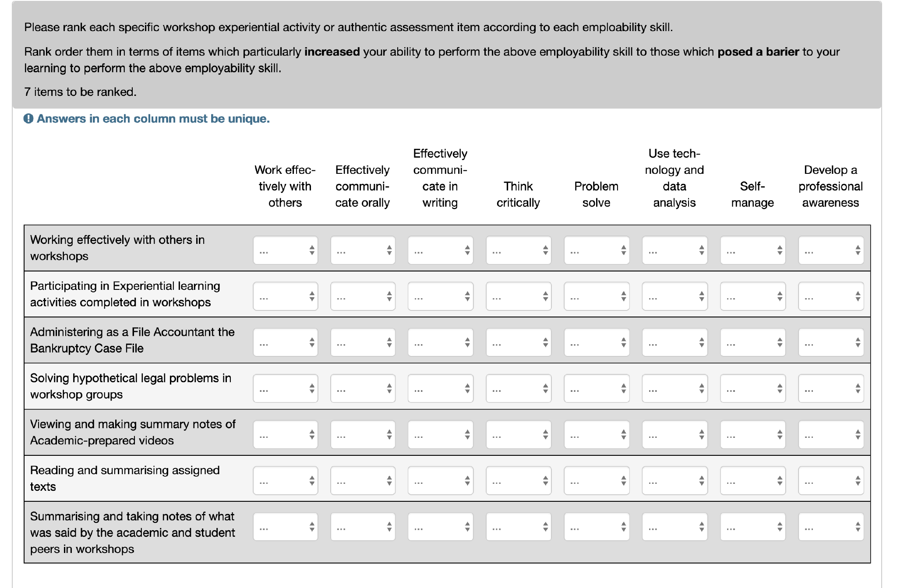The height and width of the screenshot is (588, 897).
Task: Open 'Develop a professional awareness' dropdown for Summarising notes row
Action: (x=830, y=527)
